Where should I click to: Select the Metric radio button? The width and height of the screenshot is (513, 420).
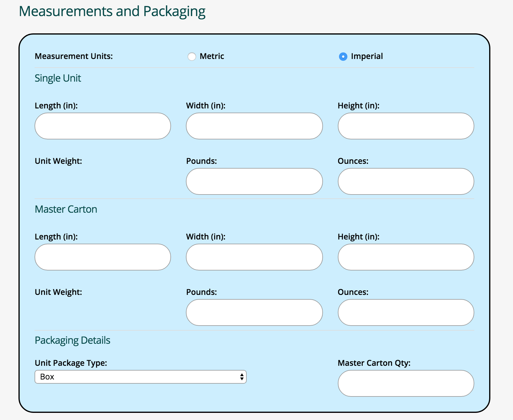click(192, 57)
